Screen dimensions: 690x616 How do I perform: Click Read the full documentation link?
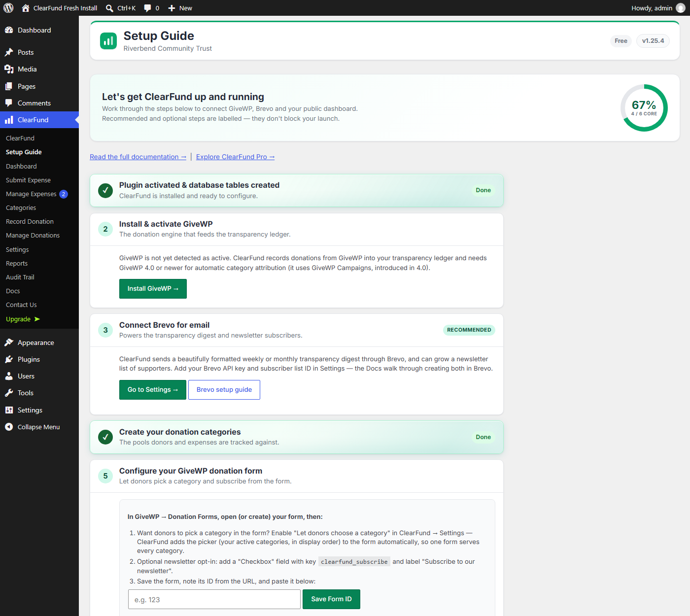point(138,157)
